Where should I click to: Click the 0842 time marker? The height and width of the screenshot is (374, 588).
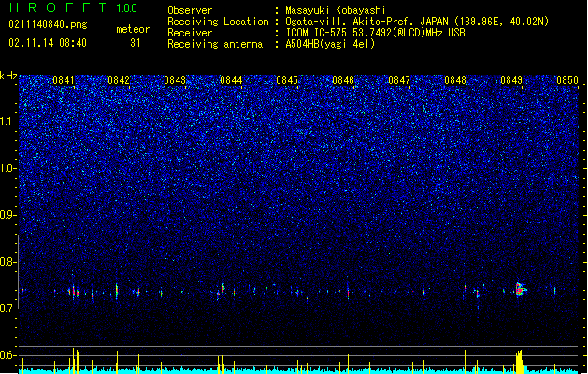tap(119, 79)
